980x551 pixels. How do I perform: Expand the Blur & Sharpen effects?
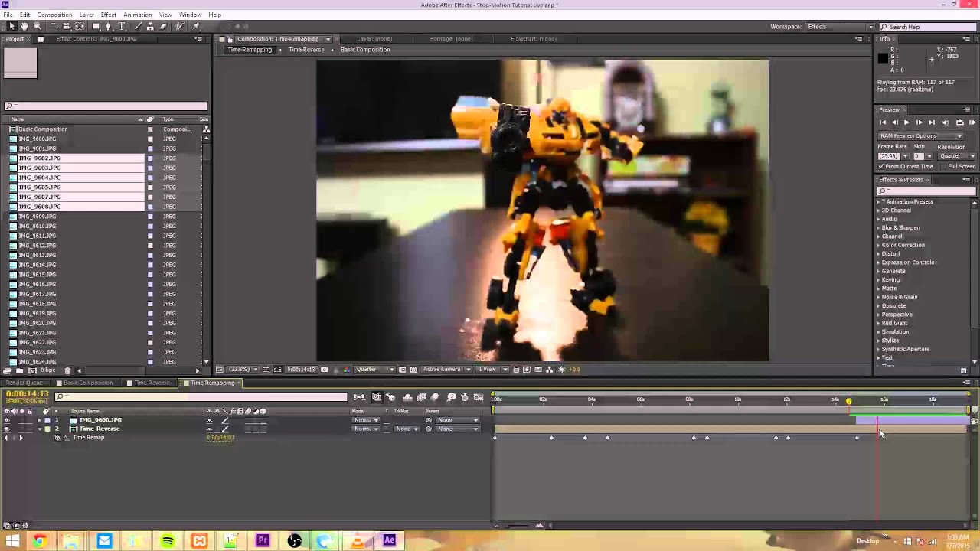tap(879, 228)
